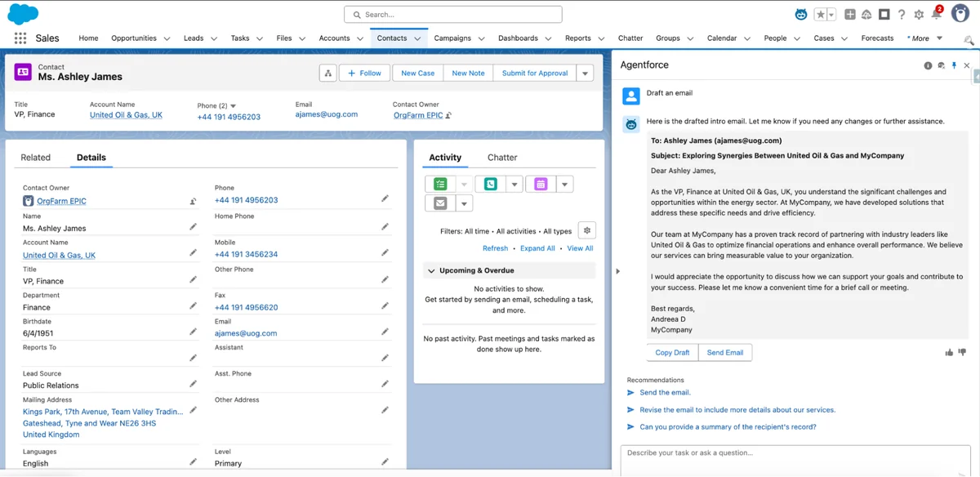Expand the Phone (2) dropdown
The image size is (980, 477).
pyautogui.click(x=233, y=106)
